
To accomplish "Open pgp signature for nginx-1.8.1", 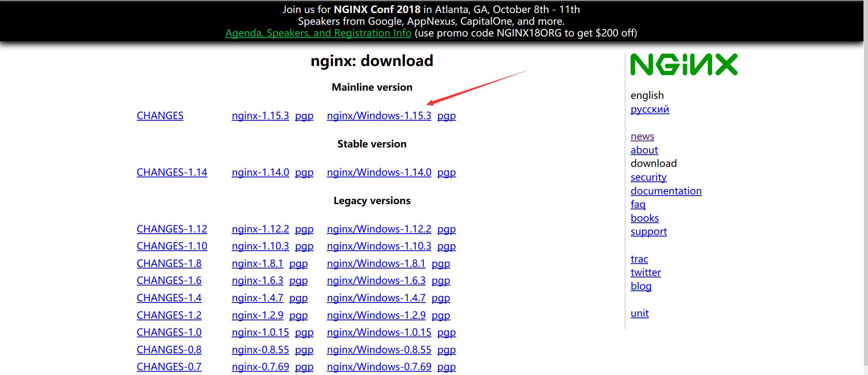I will (x=299, y=264).
